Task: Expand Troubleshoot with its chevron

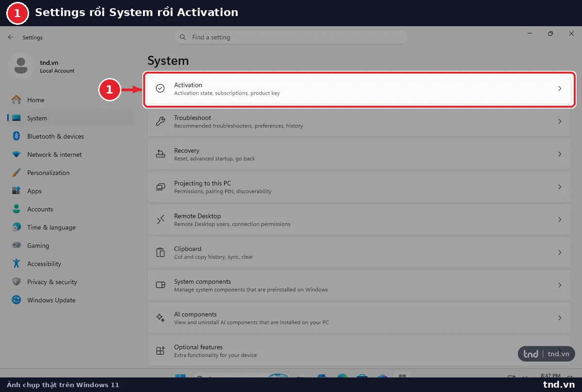Action: click(x=560, y=121)
